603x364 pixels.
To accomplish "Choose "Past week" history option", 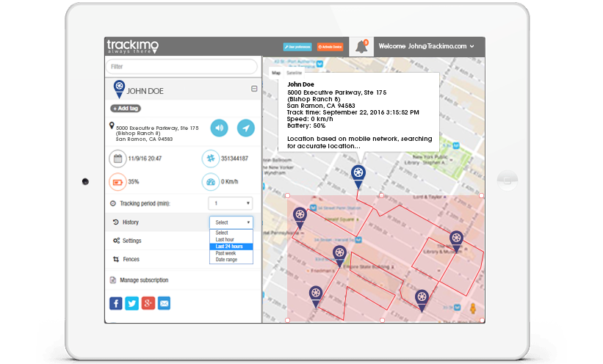I will point(231,253).
